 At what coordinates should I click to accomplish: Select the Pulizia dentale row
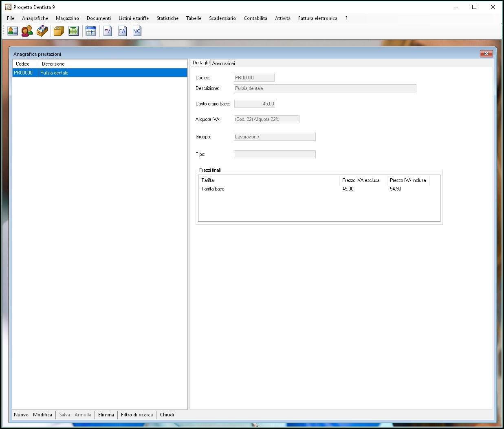[x=100, y=73]
